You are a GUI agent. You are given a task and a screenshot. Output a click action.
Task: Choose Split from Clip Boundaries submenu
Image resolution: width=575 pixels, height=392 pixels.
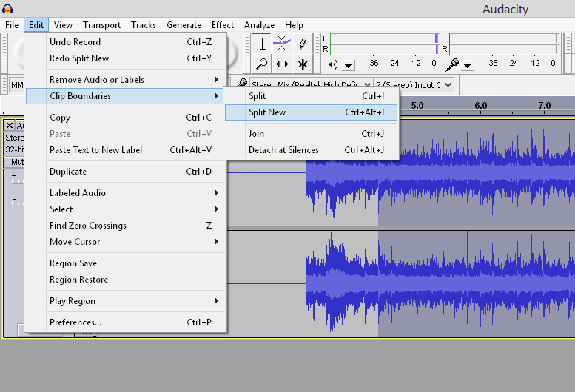(x=311, y=96)
